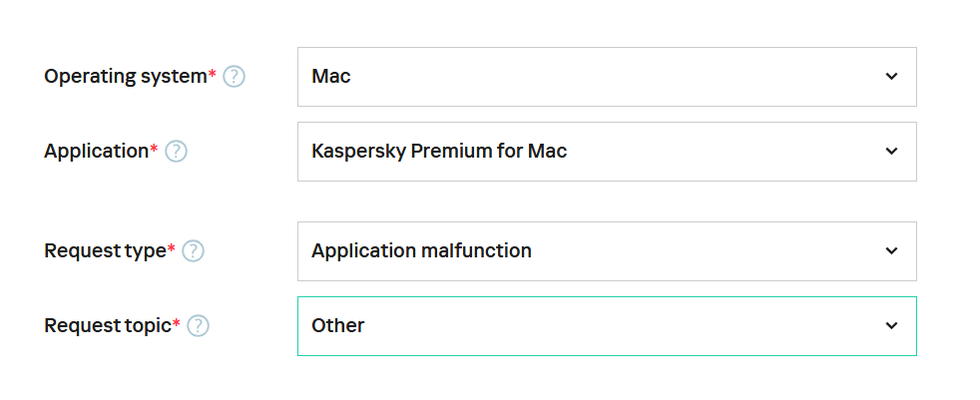This screenshot has width=980, height=400.
Task: Click the 'Application malfunction' selected option
Action: click(x=421, y=251)
